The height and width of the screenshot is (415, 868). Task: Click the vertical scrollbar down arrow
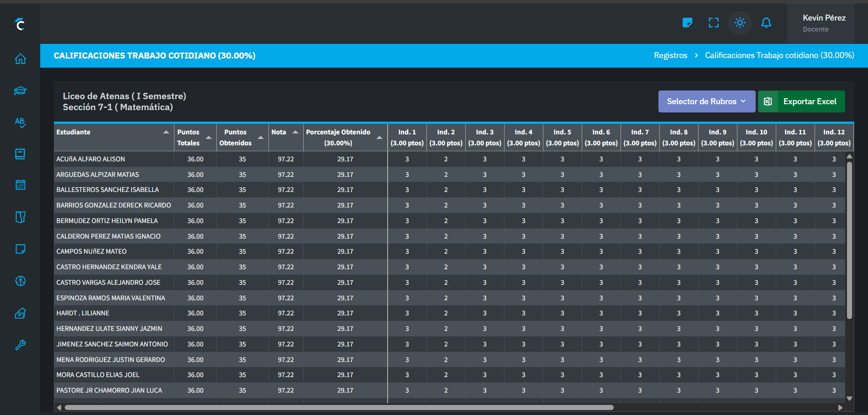point(849,398)
